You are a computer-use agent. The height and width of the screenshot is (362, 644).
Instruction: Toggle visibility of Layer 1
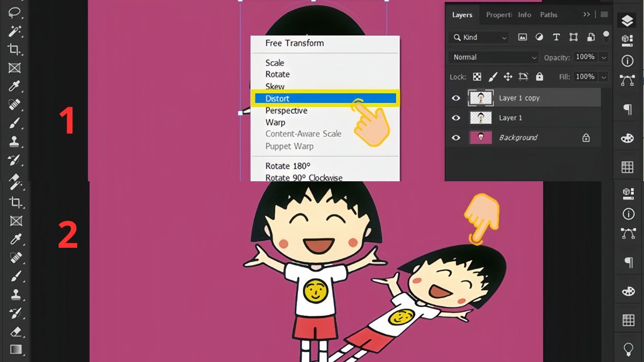point(456,118)
